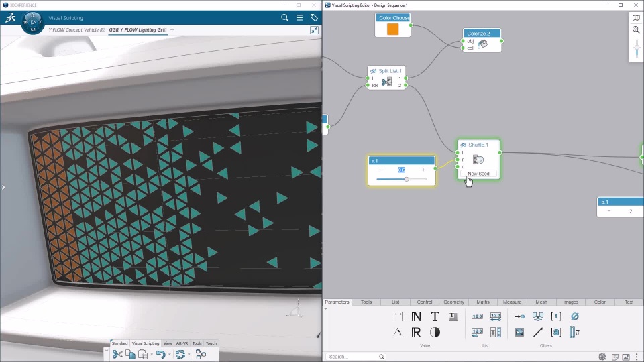Screen dimensions: 644x362
Task: Click the New Seed button on Shuffle.1
Action: (x=478, y=174)
